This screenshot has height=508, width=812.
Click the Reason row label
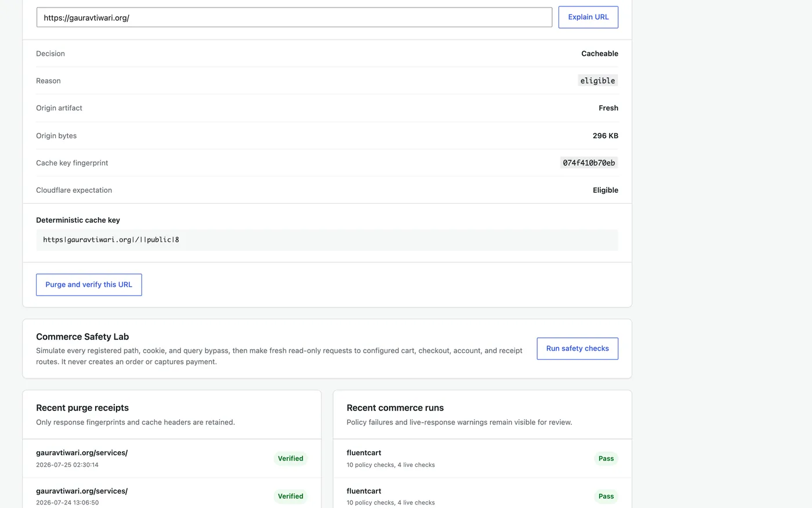pos(48,81)
